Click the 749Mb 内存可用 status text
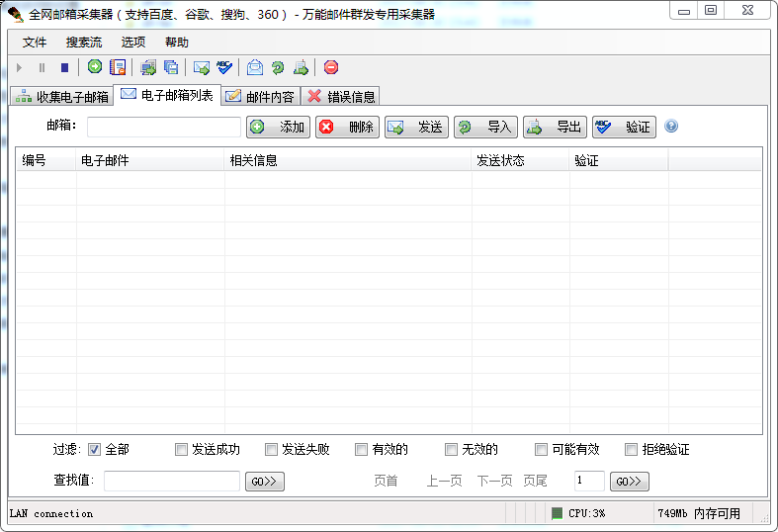 (x=699, y=513)
